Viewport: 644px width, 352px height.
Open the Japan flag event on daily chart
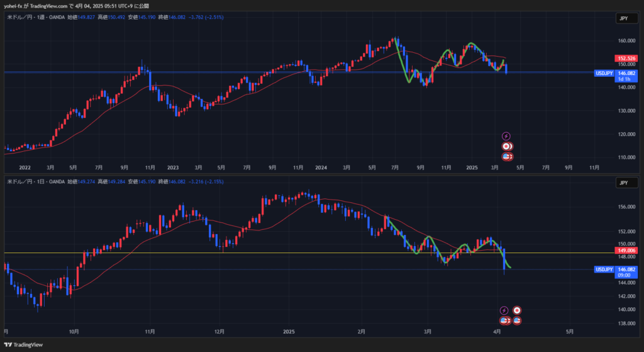point(517,310)
